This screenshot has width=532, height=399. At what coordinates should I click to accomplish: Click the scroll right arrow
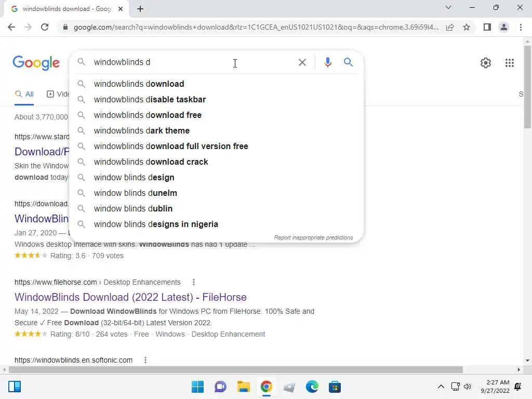[519, 369]
